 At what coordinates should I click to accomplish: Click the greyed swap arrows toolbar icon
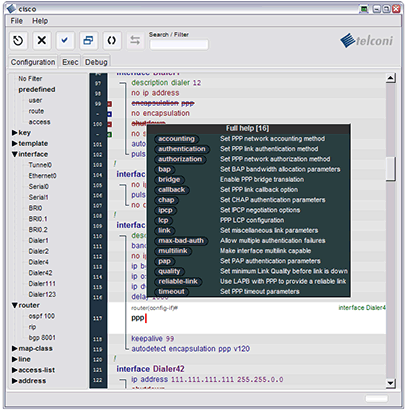[135, 41]
